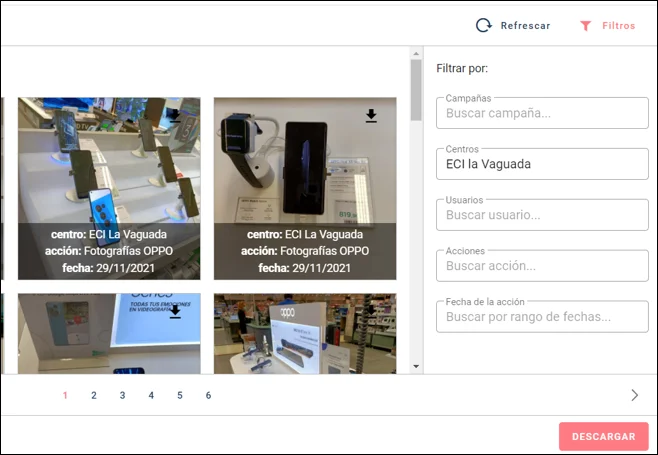This screenshot has width=658, height=455.
Task: Click the gallery scrollbar down arrow
Action: [x=416, y=367]
